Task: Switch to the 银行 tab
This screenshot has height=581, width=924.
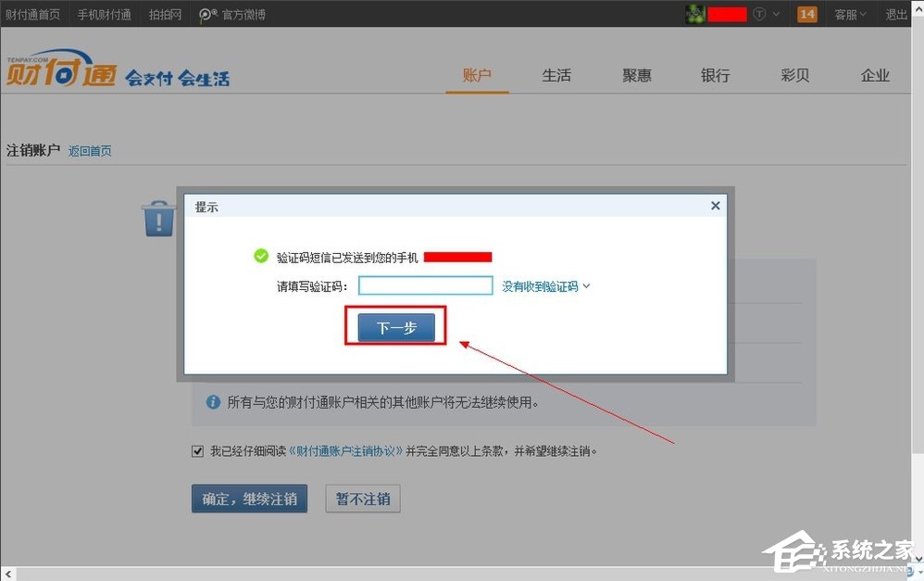Action: tap(715, 75)
